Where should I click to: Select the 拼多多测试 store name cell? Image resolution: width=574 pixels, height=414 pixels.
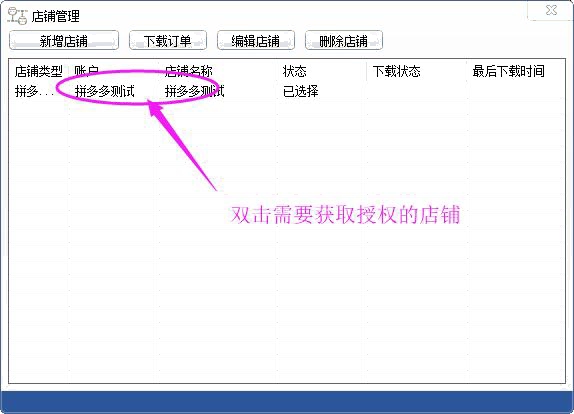tap(195, 91)
